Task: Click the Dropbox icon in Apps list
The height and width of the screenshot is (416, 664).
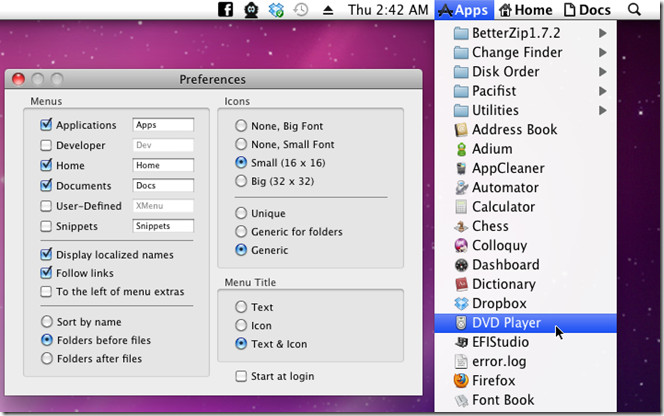Action: coord(461,304)
